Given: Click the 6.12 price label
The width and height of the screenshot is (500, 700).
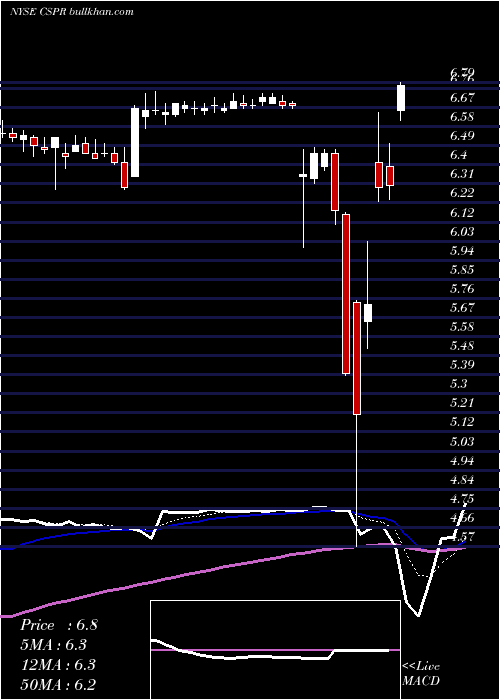Looking at the screenshot, I should [x=462, y=212].
